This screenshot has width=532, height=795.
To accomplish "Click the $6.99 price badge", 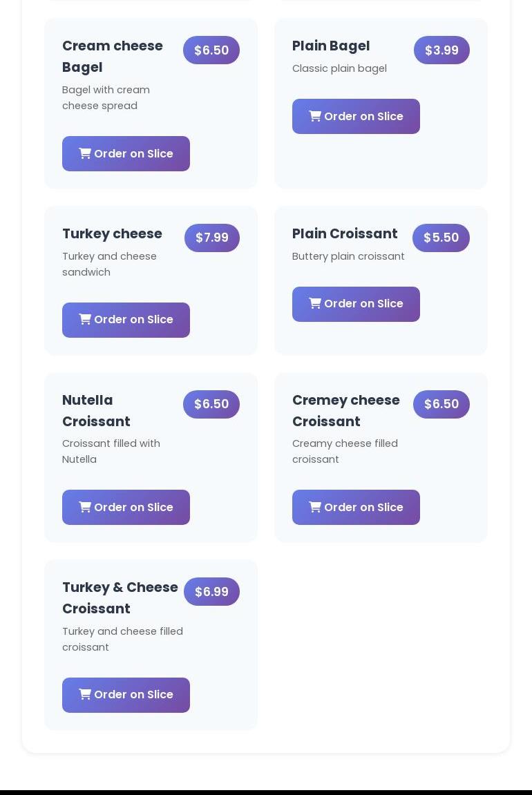I will click(211, 592).
